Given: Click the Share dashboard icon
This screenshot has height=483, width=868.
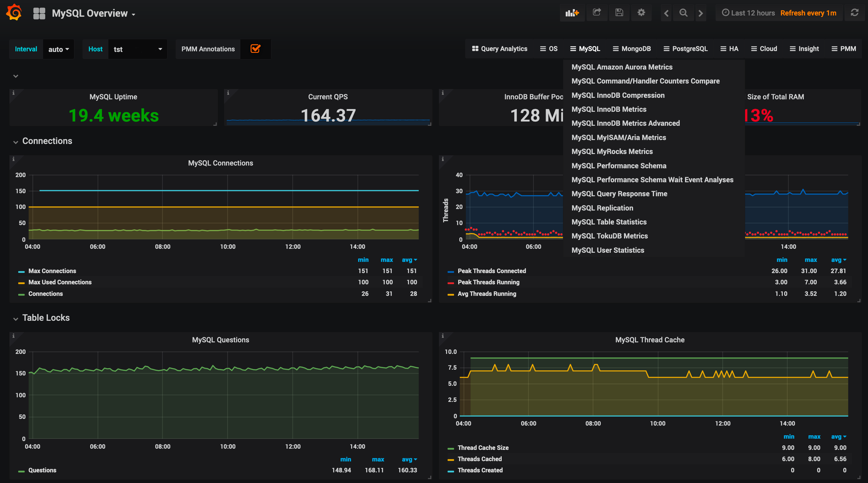Looking at the screenshot, I should (x=597, y=13).
